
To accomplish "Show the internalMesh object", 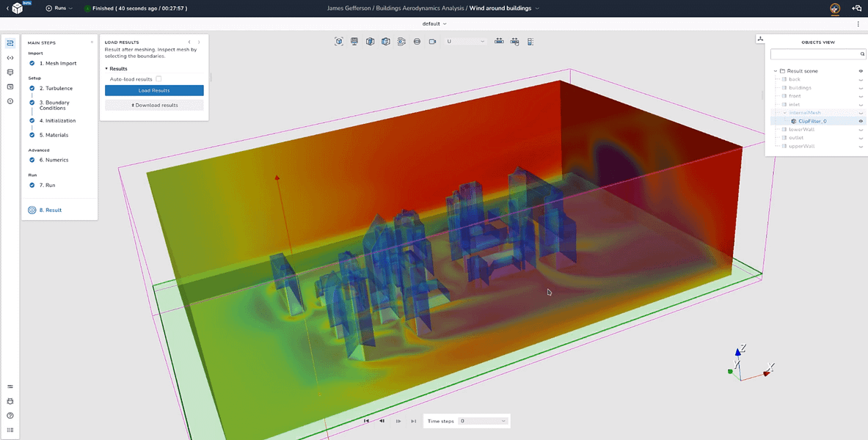I will [x=861, y=113].
